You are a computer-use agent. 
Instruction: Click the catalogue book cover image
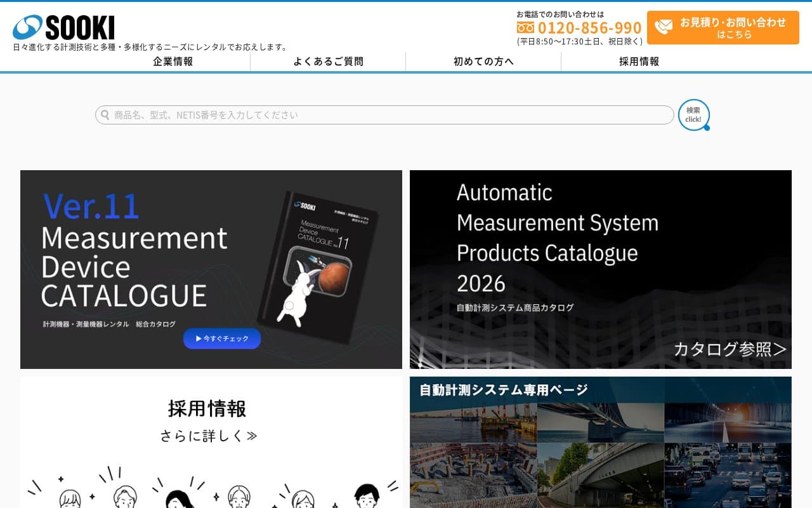[317, 267]
